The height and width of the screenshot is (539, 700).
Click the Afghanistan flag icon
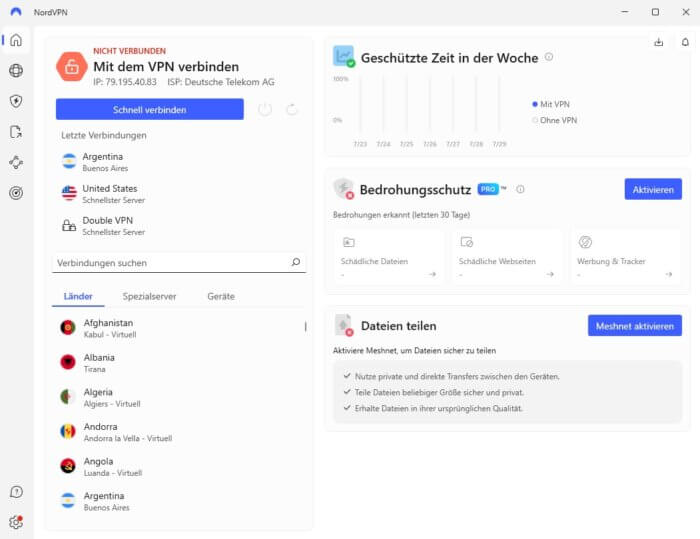[x=68, y=327]
